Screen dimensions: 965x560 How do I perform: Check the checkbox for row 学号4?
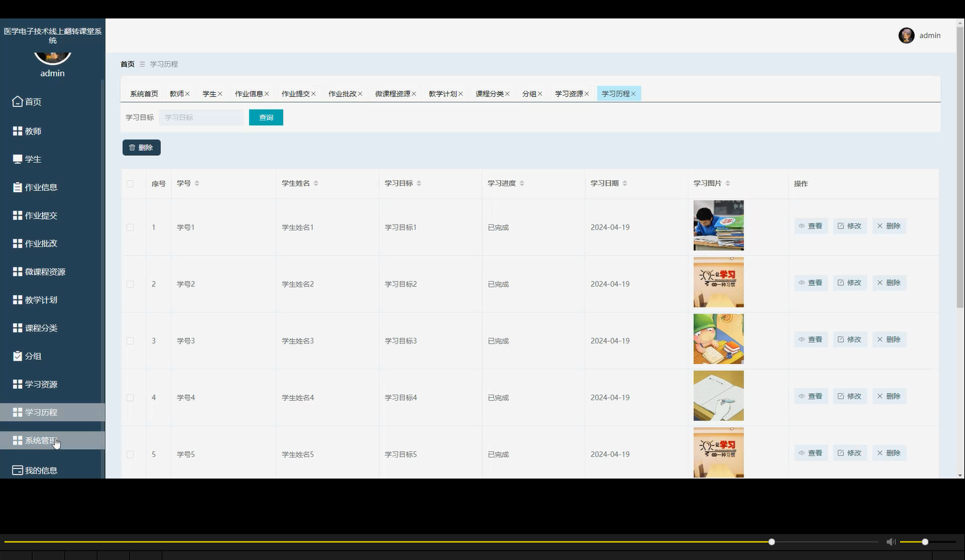[x=130, y=397]
